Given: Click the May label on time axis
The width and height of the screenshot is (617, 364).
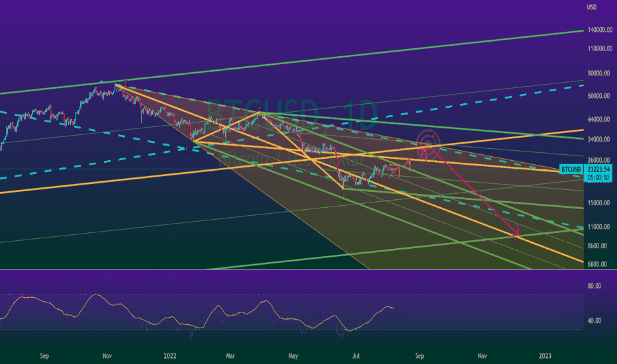Looking at the screenshot, I should pyautogui.click(x=293, y=356).
